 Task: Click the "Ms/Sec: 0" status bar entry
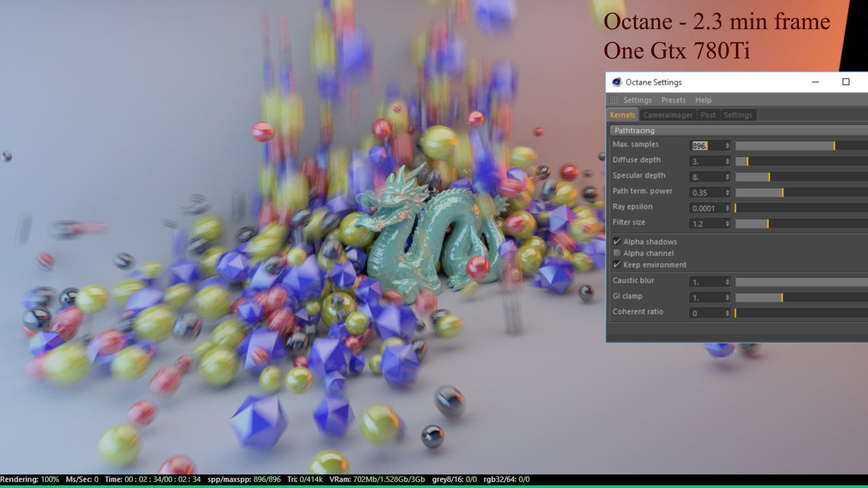pos(82,479)
